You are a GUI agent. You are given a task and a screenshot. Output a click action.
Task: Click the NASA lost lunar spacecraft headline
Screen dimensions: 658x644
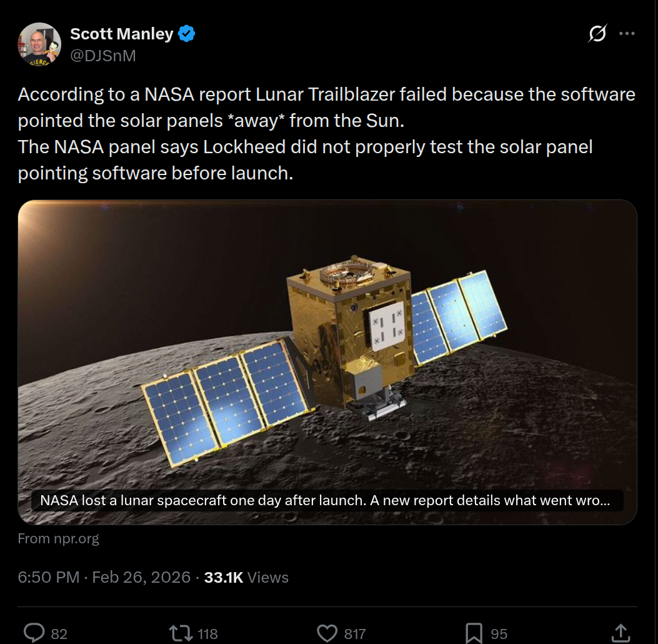point(325,500)
